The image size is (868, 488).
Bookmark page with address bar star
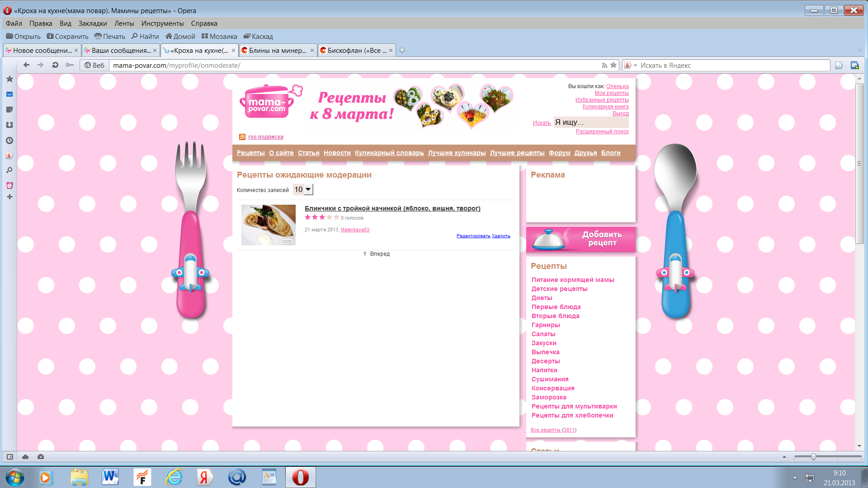(613, 65)
